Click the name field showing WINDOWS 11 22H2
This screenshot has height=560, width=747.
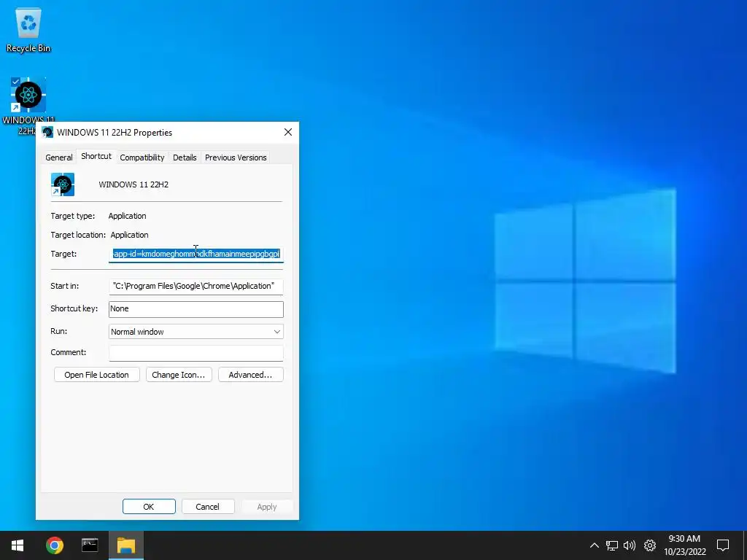(x=133, y=184)
